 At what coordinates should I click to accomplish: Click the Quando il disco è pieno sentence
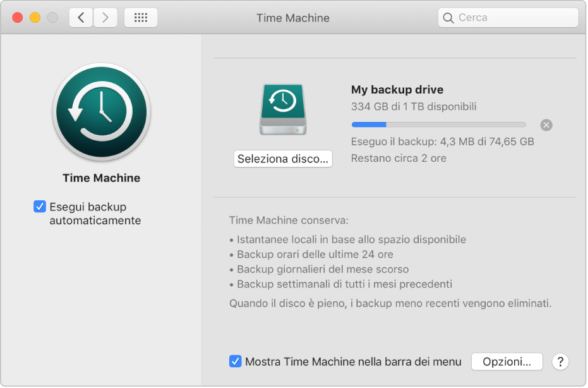(390, 303)
